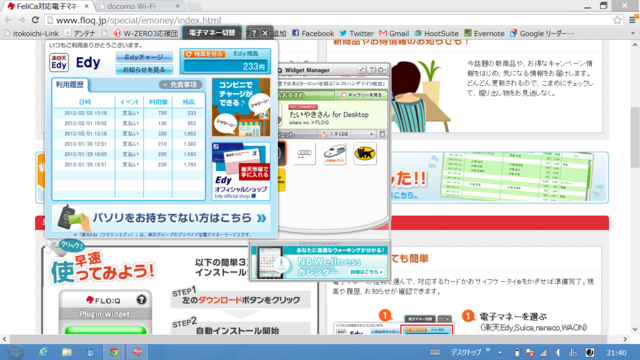Click the FLO:Q taskbar icon
Viewport: 640px width, 360px height.
coord(137,352)
